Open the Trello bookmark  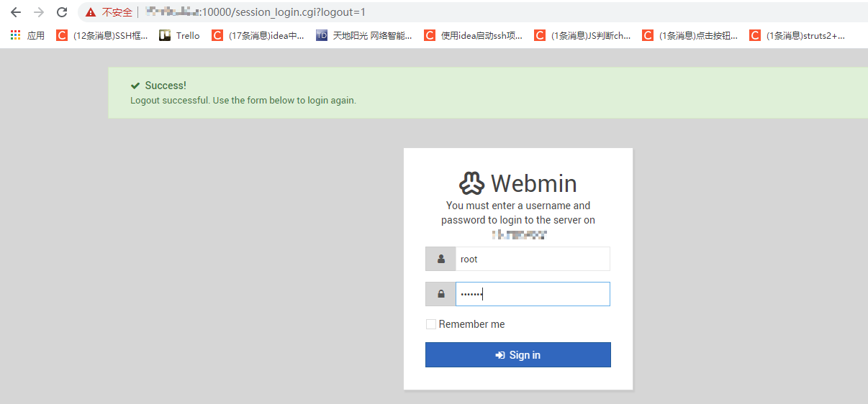180,35
